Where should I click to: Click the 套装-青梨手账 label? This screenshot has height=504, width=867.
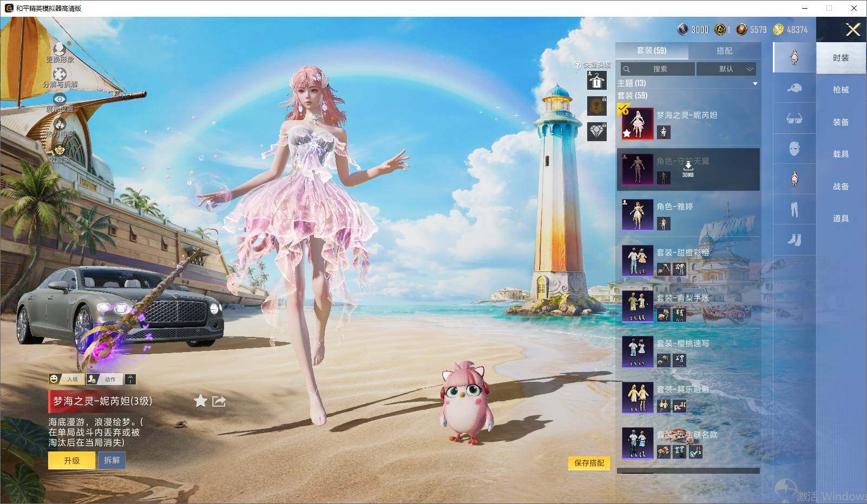click(682, 298)
